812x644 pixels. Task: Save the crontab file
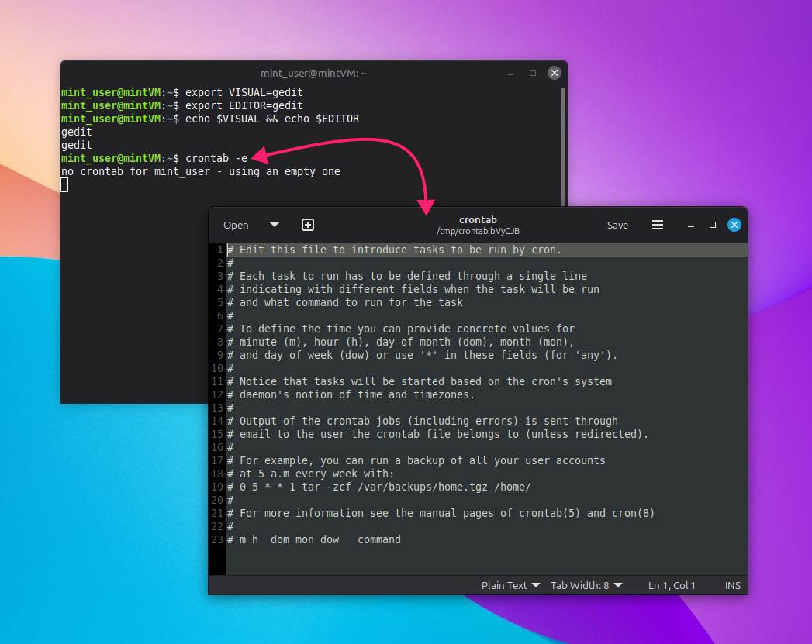617,225
